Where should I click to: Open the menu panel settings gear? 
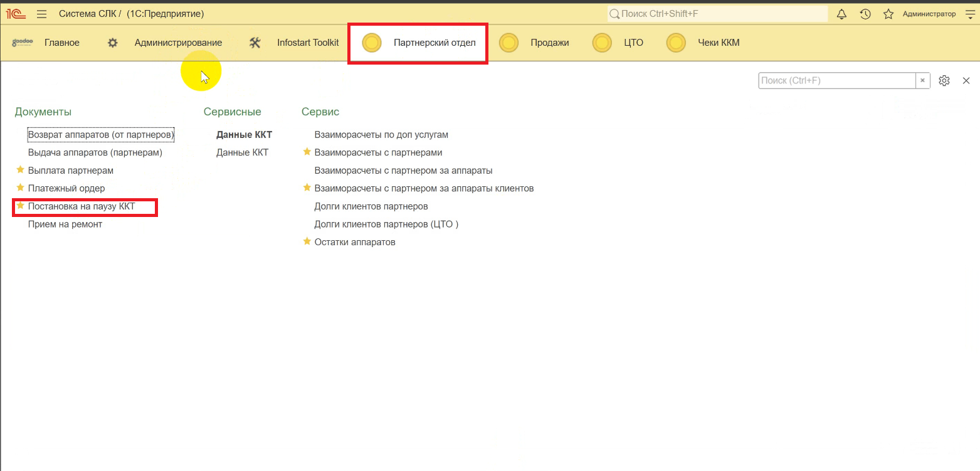click(x=944, y=80)
